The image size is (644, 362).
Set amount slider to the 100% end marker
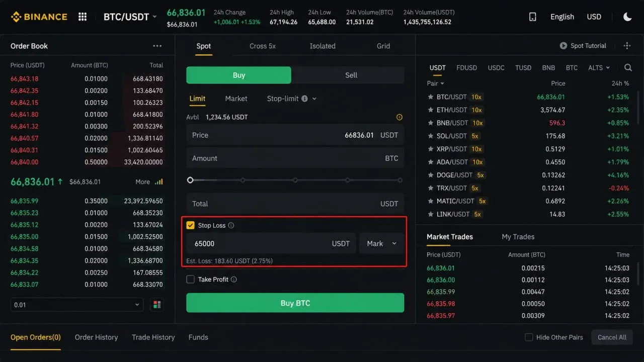(x=400, y=180)
